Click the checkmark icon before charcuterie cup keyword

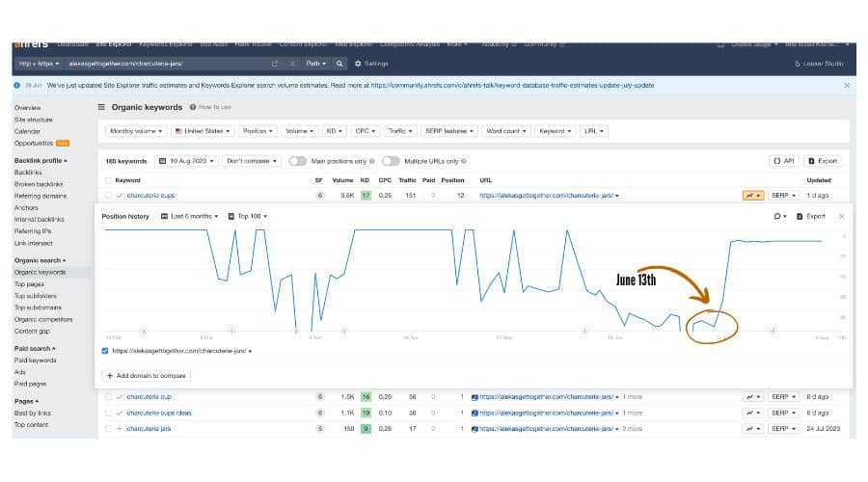tap(119, 397)
